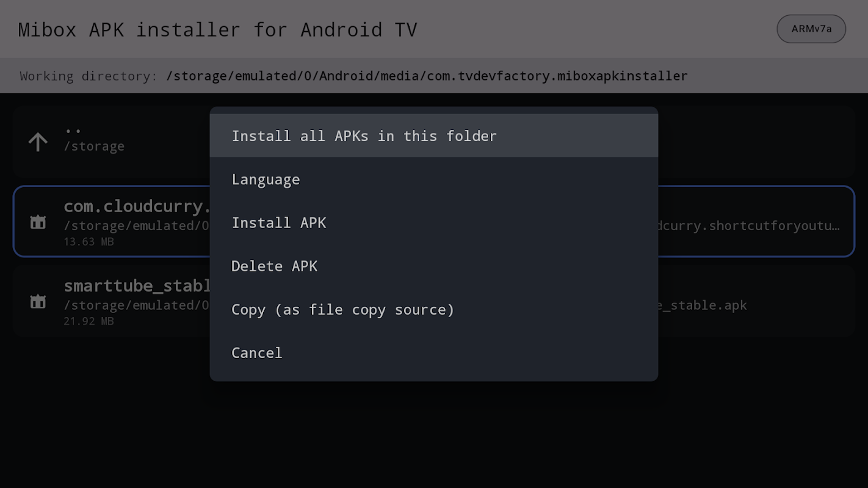The width and height of the screenshot is (868, 488).
Task: Click the ARMv7a architecture badge
Action: point(811,29)
